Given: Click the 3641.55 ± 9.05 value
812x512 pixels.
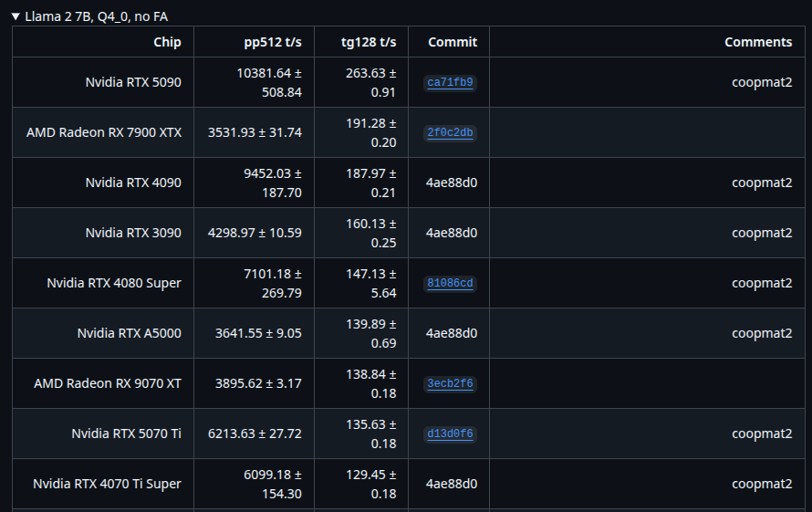Looking at the screenshot, I should coord(258,333).
